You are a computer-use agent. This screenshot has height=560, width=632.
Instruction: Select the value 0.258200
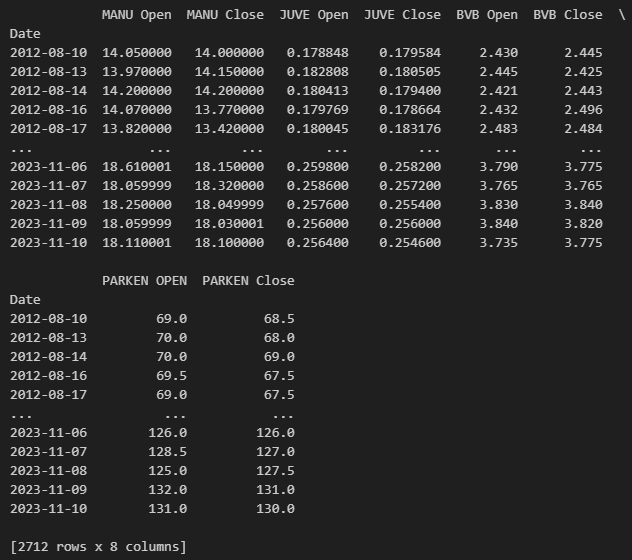[410, 167]
